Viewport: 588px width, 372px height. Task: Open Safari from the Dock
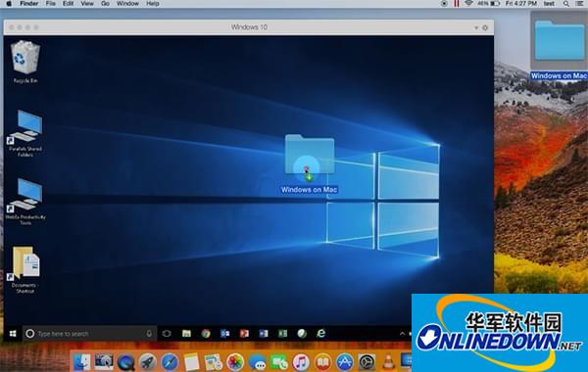coord(170,362)
